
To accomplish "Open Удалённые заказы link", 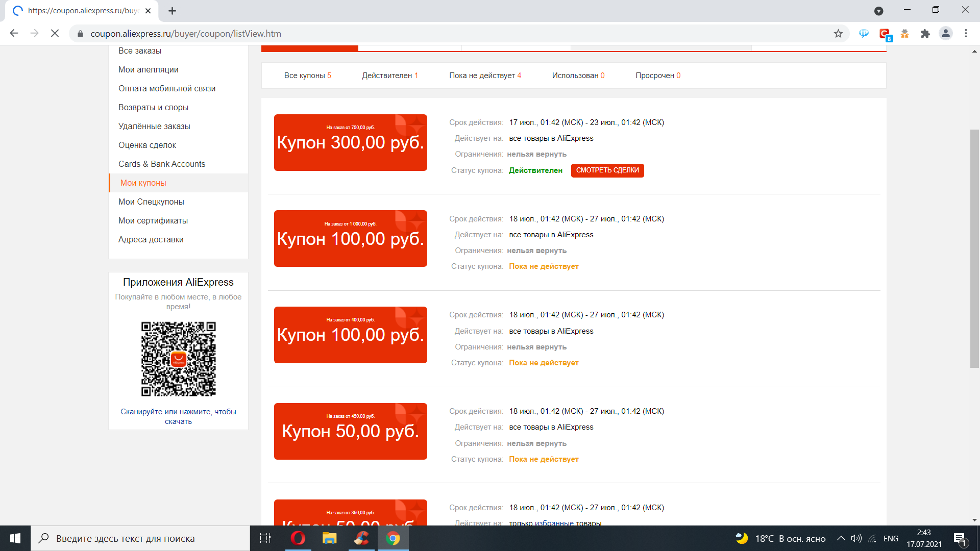I will (x=154, y=127).
